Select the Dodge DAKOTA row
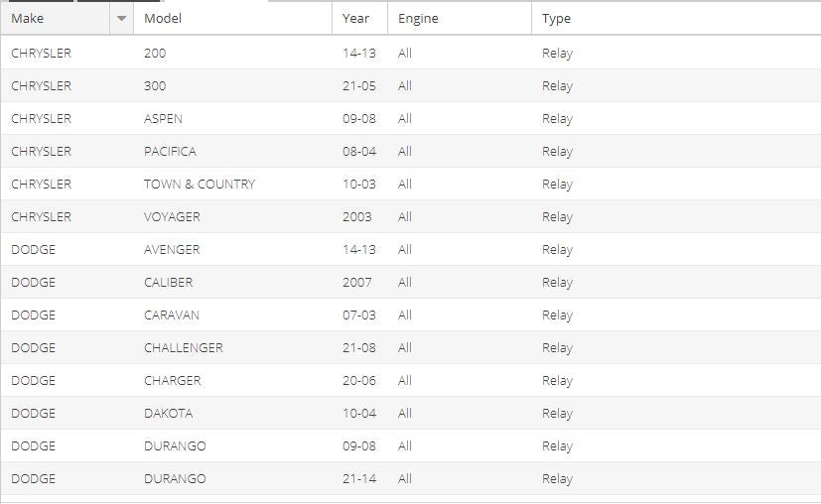This screenshot has width=821, height=504. (411, 413)
